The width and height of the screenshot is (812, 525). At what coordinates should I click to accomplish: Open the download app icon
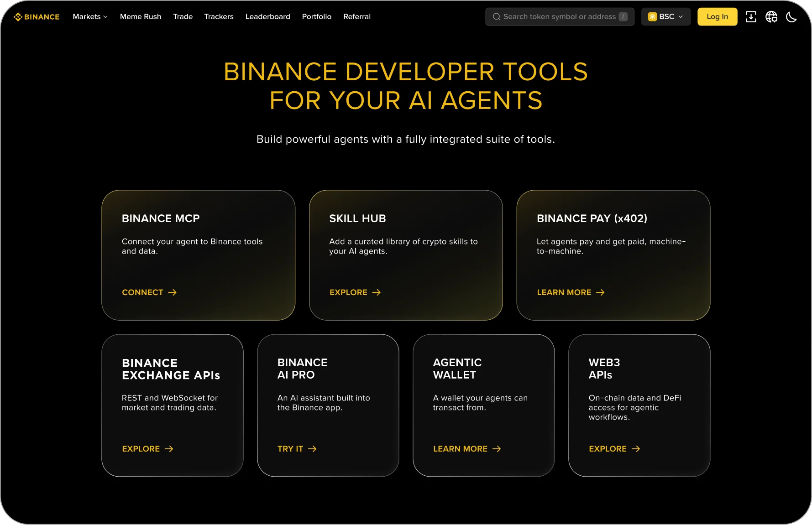click(x=751, y=17)
